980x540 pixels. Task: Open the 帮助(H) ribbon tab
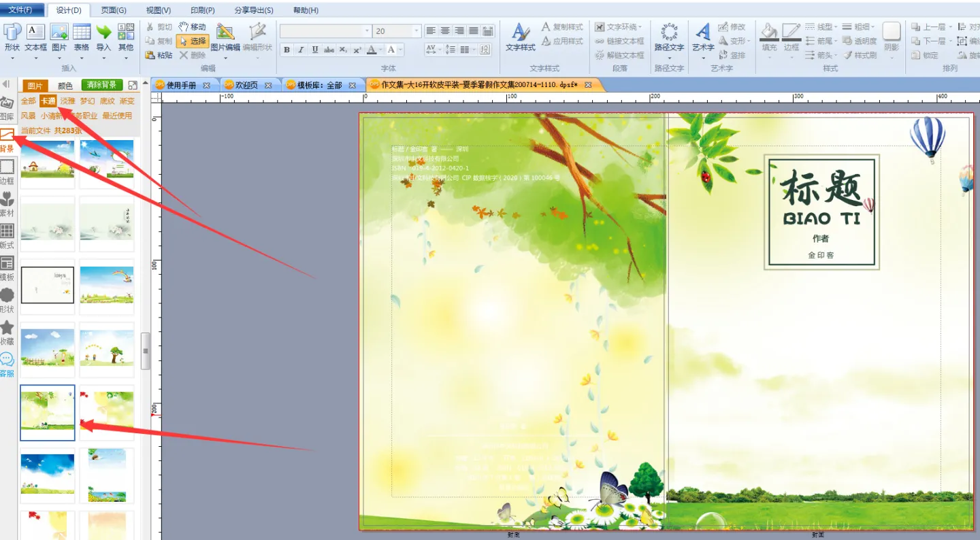(x=306, y=10)
